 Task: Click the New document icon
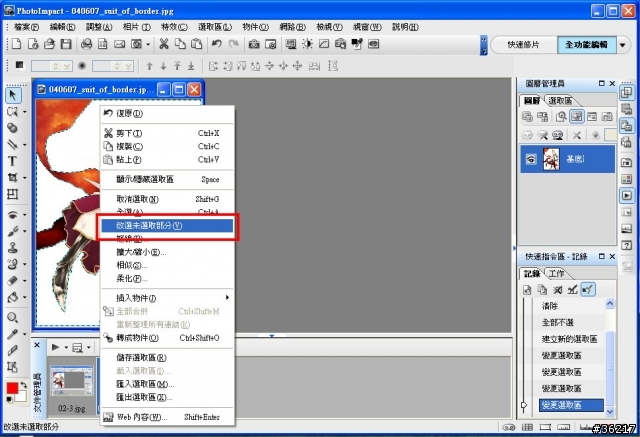(x=16, y=44)
